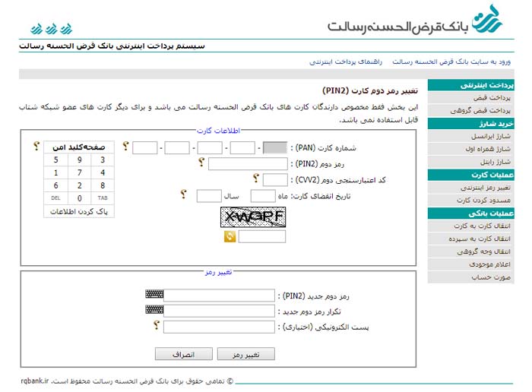The image size is (532, 392).
Task: Click the fifth PAN card number box
Action: click(x=145, y=148)
